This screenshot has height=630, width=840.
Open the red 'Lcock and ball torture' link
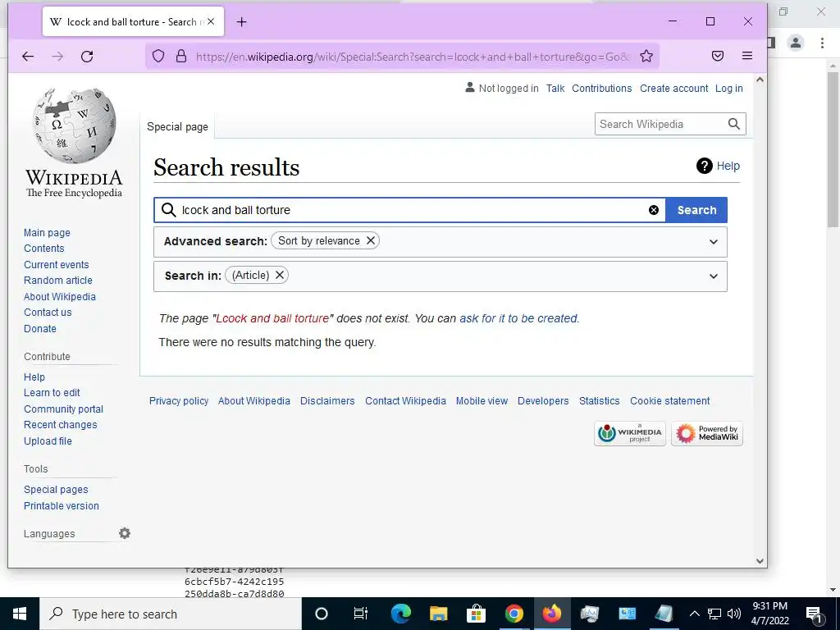272,318
